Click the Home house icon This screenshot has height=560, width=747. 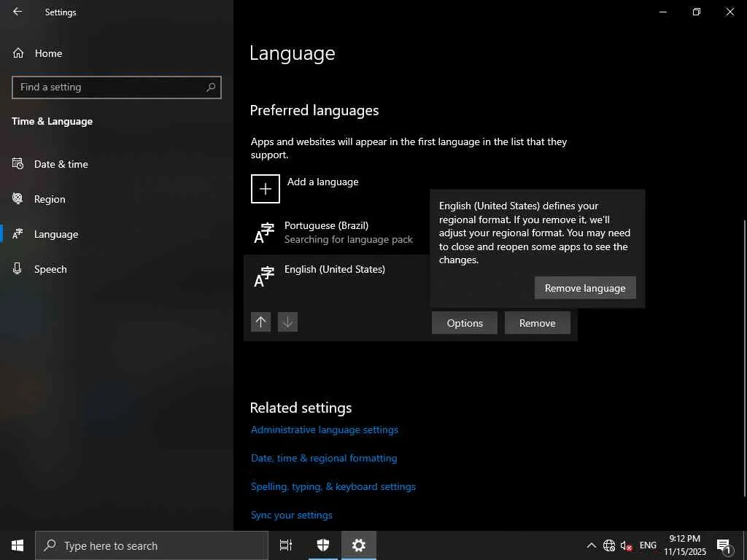18,53
